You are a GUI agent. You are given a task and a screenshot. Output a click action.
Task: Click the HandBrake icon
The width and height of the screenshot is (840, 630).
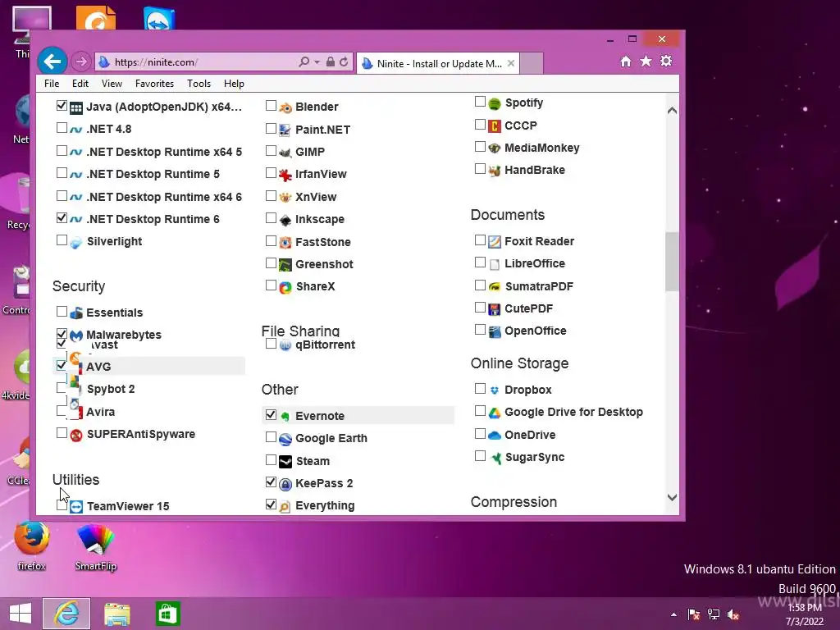pyautogui.click(x=495, y=171)
